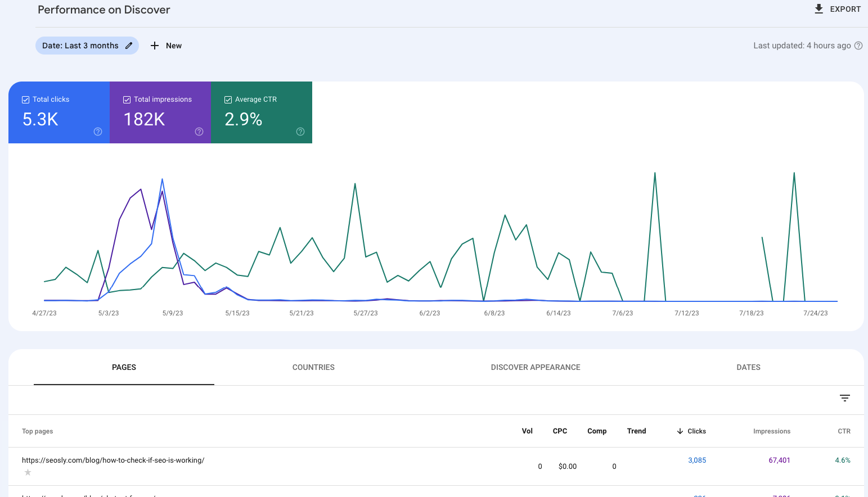Viewport: 868px width, 497px height.
Task: Click the question mark icon on Total clicks card
Action: coord(97,132)
